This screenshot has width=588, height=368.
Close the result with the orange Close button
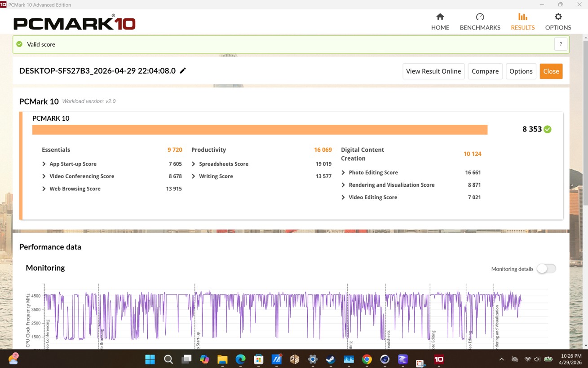tap(551, 71)
